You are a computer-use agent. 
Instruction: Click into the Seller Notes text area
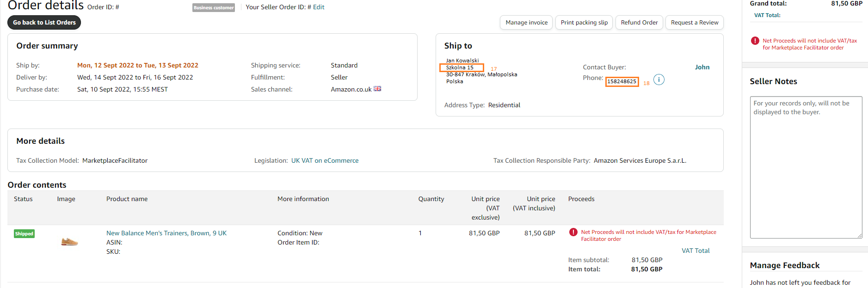pos(806,167)
